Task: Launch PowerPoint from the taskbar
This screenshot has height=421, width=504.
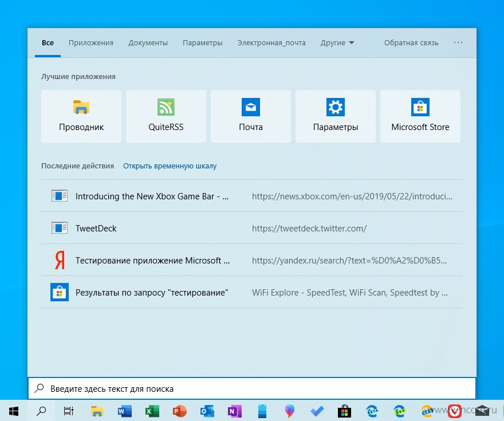Action: coord(180,411)
